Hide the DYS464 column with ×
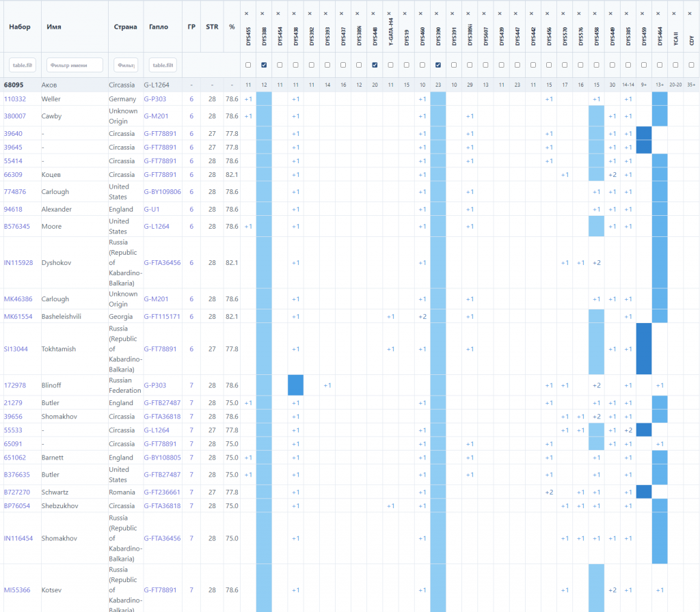 click(660, 13)
